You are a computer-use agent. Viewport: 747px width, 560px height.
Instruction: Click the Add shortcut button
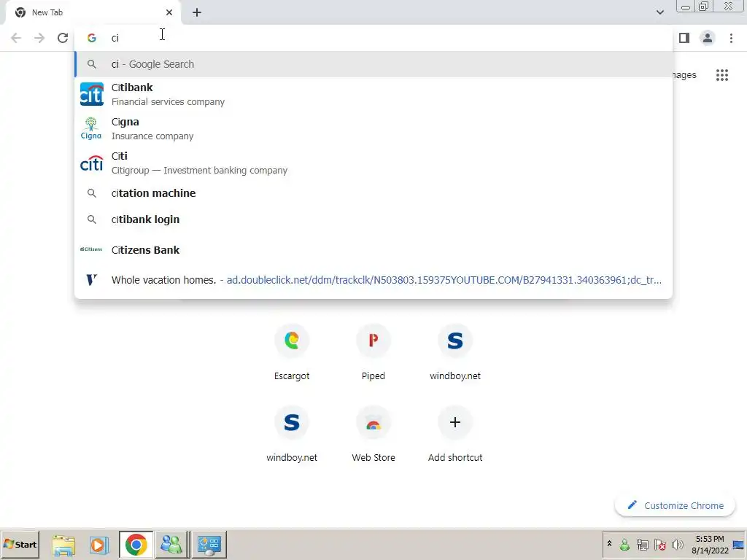pyautogui.click(x=455, y=435)
